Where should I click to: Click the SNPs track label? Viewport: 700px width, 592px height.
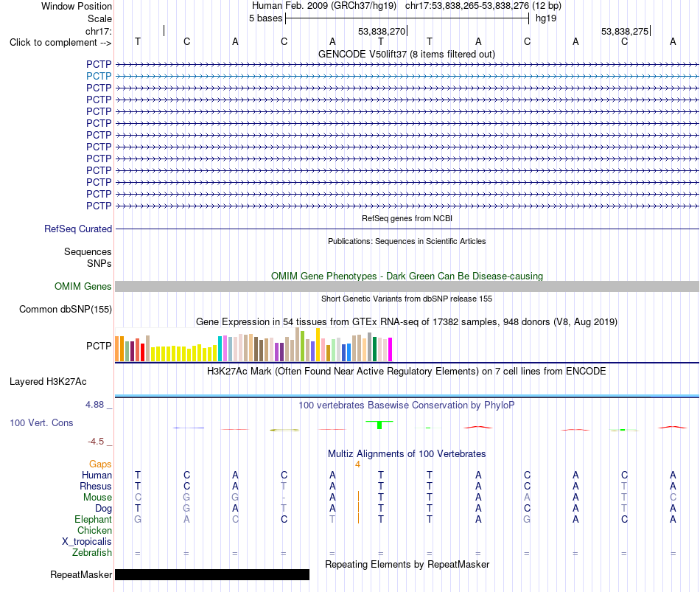(x=99, y=264)
